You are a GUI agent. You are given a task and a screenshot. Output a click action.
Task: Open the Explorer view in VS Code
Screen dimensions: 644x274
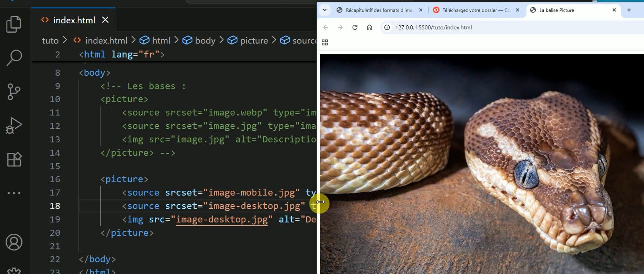(14, 24)
